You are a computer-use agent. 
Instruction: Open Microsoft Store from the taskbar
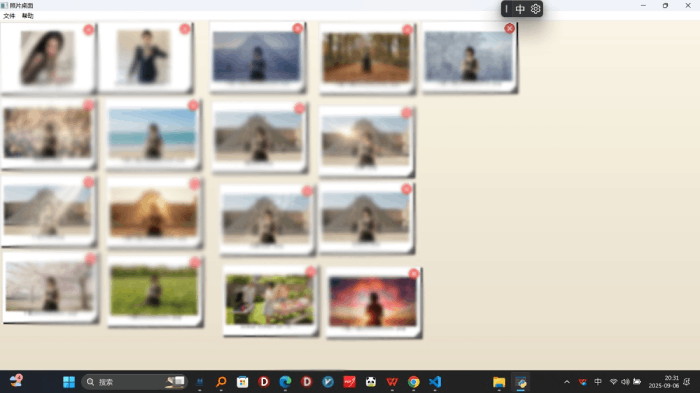242,382
